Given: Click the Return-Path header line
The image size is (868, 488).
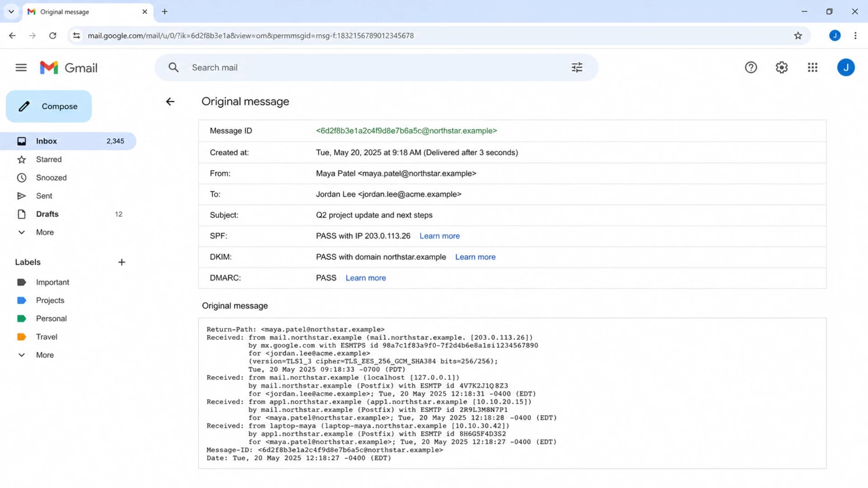Looking at the screenshot, I should pyautogui.click(x=296, y=329).
